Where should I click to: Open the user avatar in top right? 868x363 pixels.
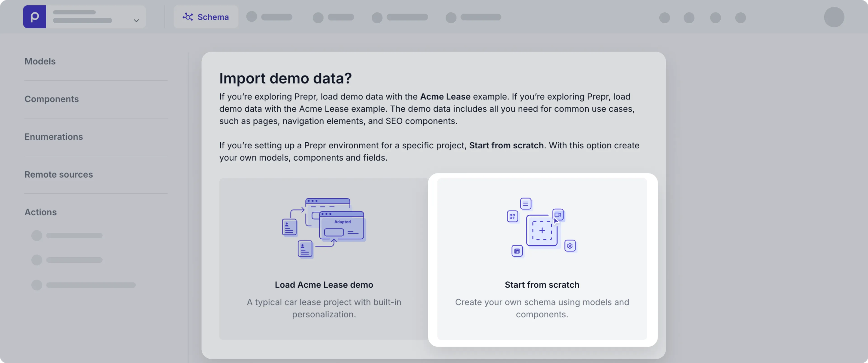834,17
